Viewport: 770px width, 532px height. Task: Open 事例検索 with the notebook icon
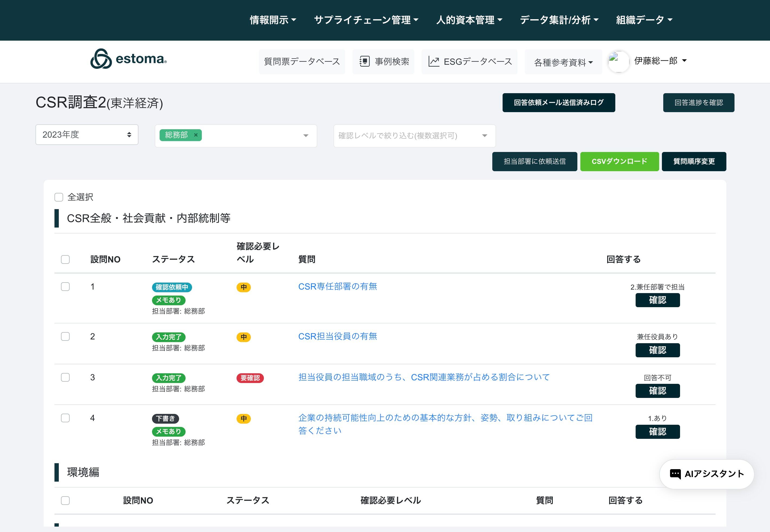coord(383,62)
